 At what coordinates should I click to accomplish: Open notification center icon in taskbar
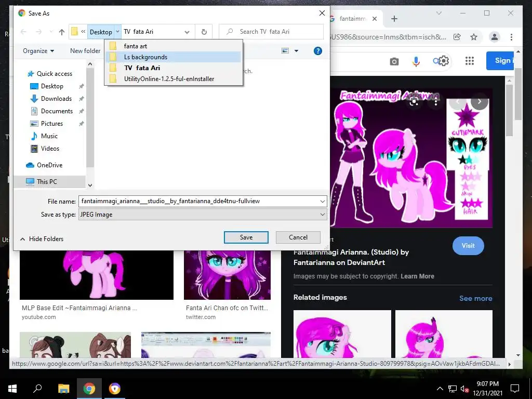(515, 389)
